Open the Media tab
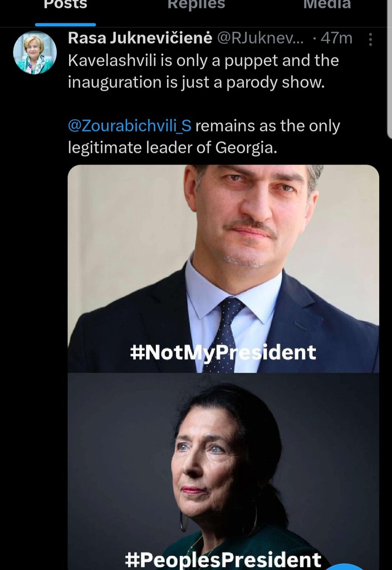This screenshot has width=392, height=570. (x=327, y=5)
